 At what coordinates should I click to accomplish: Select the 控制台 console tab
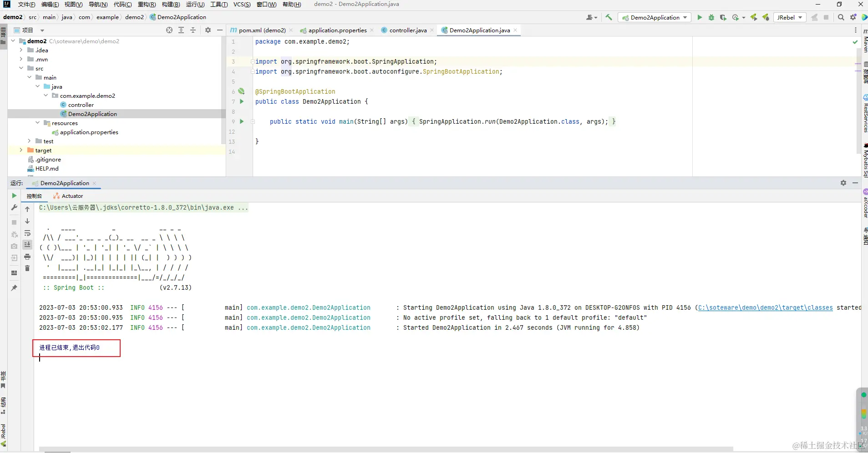[34, 196]
